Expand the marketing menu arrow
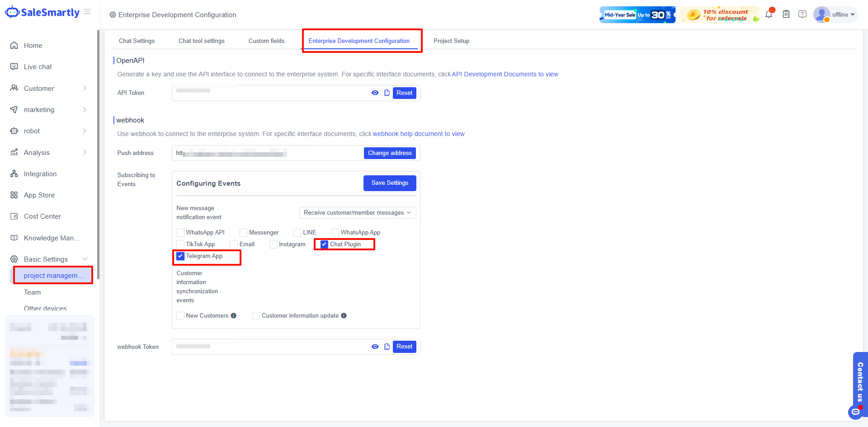This screenshot has width=868, height=427. (85, 110)
